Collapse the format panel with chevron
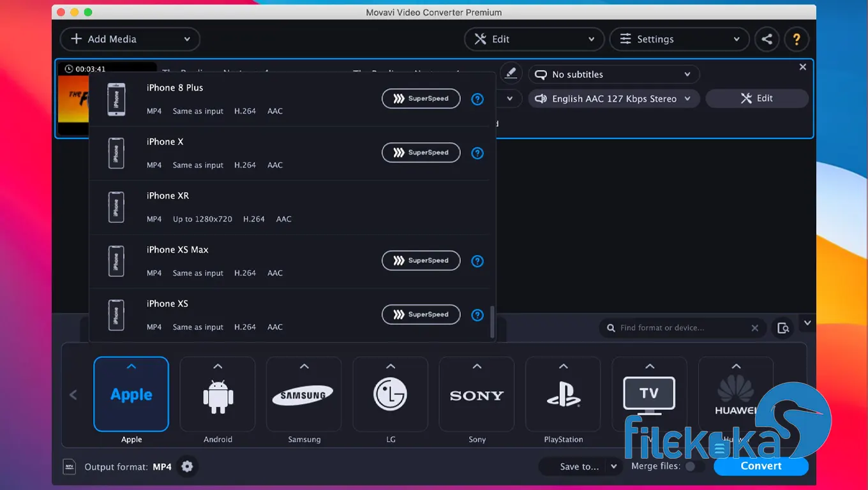The width and height of the screenshot is (868, 490). (x=807, y=323)
